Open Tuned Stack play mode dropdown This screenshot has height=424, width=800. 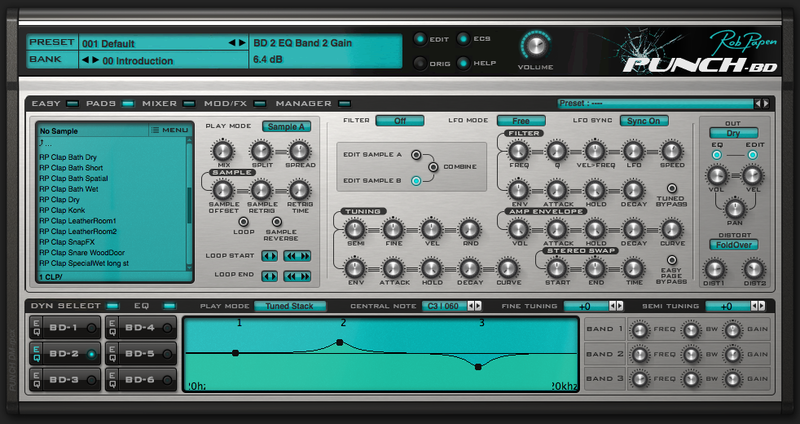click(x=290, y=306)
